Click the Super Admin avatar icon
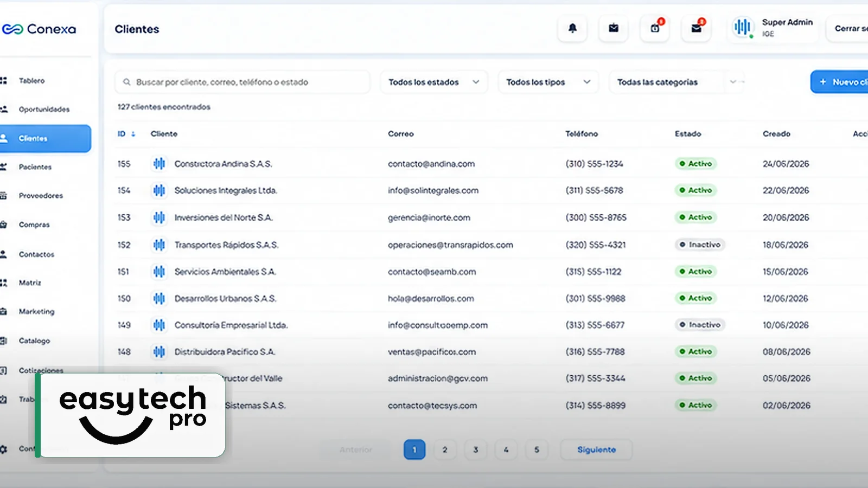The width and height of the screenshot is (868, 488). tap(742, 27)
